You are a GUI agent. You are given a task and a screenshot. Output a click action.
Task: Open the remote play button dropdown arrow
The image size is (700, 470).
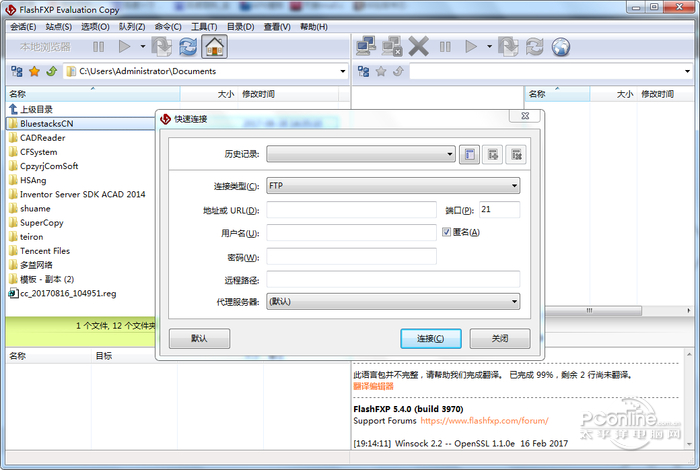pos(489,46)
